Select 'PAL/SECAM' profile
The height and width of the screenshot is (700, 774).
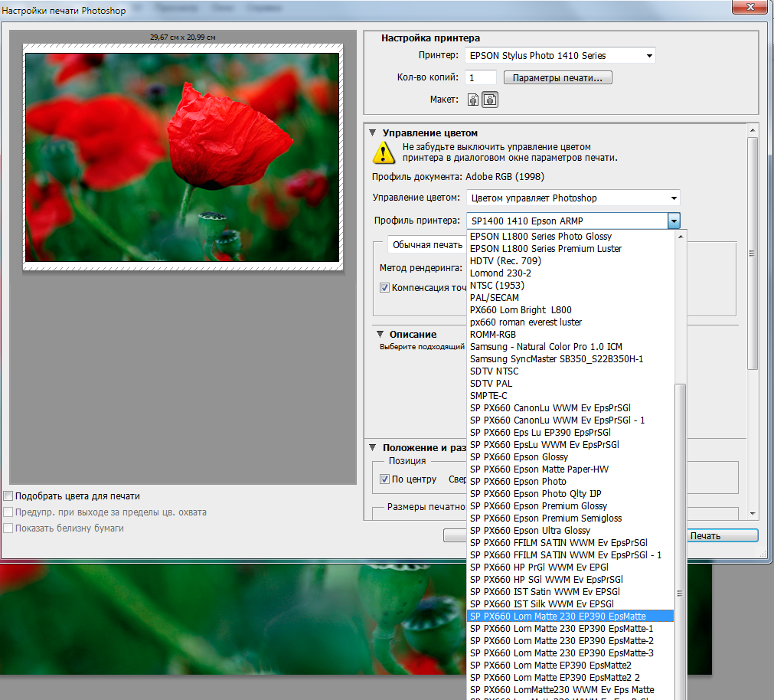[x=570, y=298]
